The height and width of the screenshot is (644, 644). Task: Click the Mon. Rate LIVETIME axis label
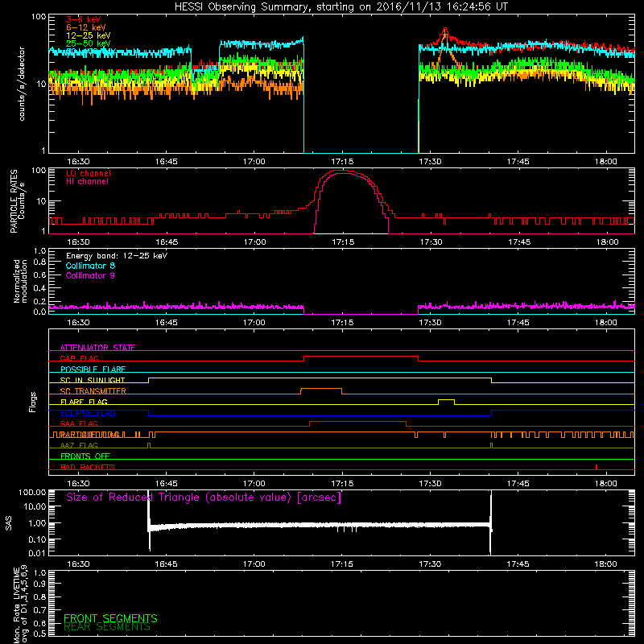21,604
